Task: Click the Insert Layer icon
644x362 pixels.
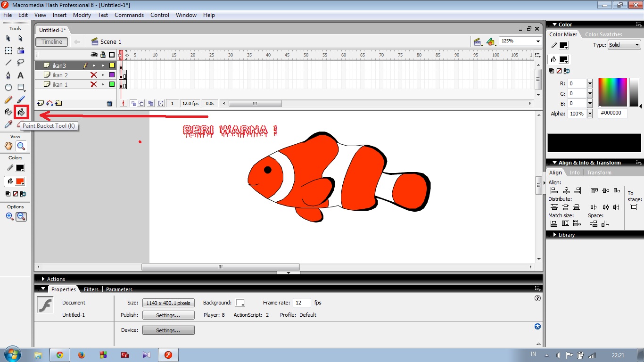Action: 41,103
